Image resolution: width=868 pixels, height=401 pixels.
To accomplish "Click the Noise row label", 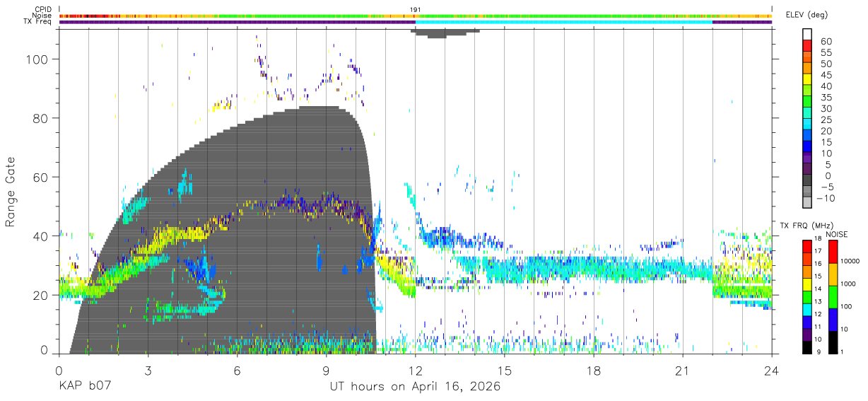I will point(41,16).
